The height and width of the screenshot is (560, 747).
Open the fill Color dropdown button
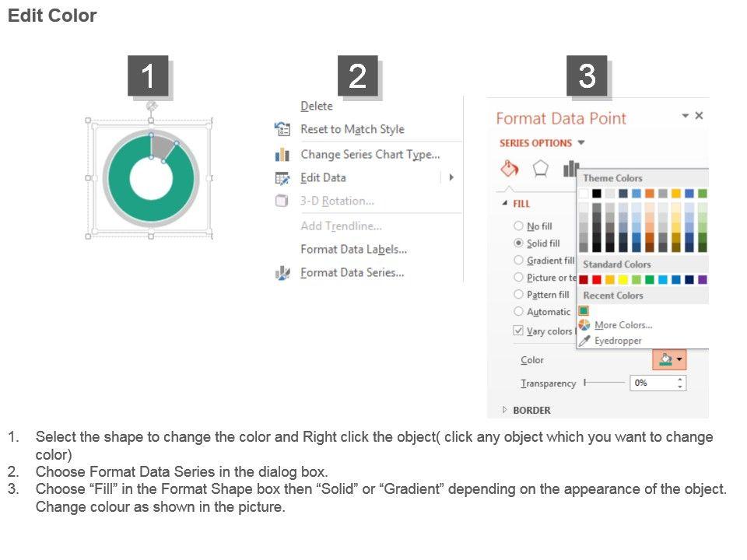click(669, 359)
